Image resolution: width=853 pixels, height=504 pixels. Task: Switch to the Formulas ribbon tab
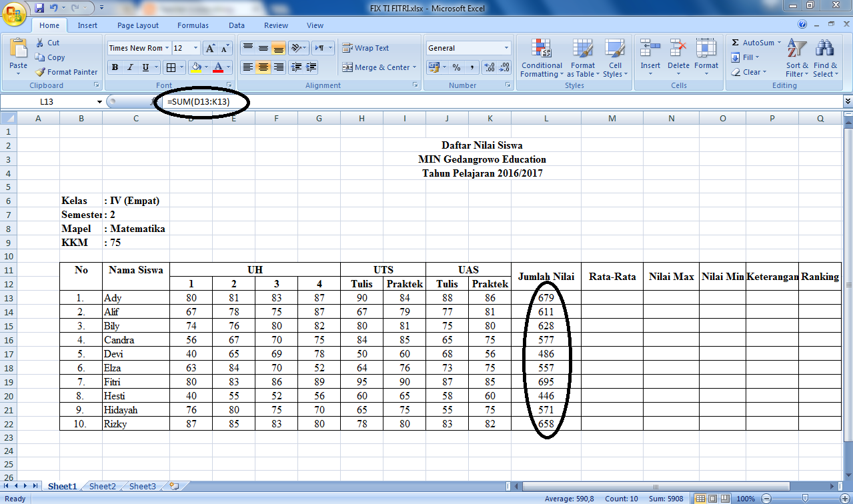(x=193, y=25)
